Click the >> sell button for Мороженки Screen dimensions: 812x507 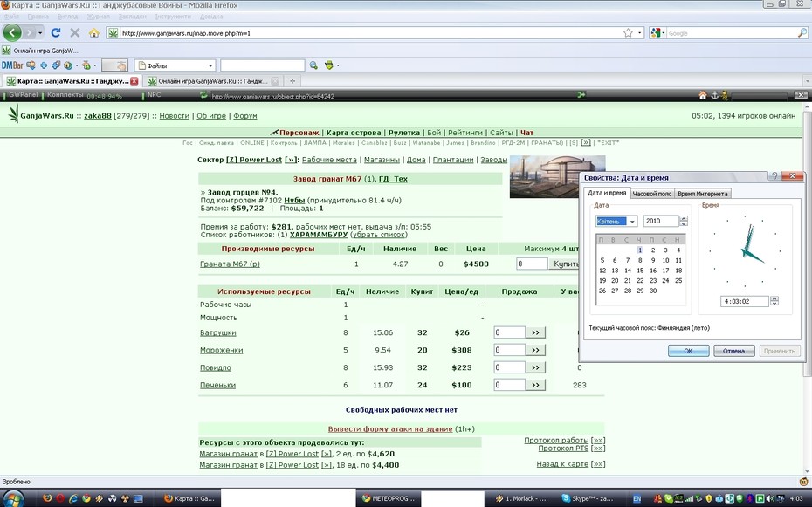pos(535,350)
